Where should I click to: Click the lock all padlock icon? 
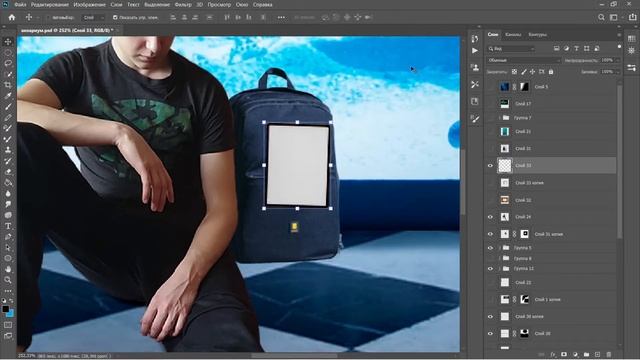551,72
